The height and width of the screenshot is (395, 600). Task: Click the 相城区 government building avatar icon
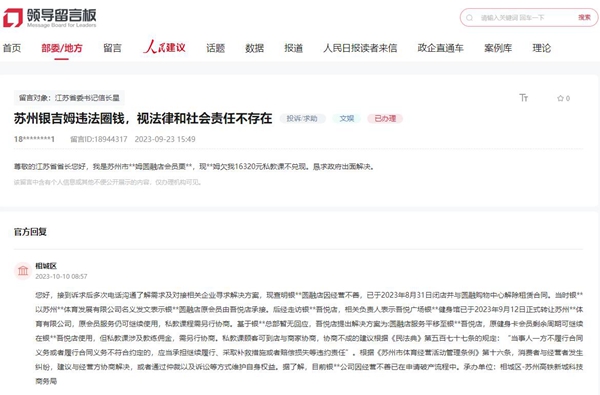[23, 271]
